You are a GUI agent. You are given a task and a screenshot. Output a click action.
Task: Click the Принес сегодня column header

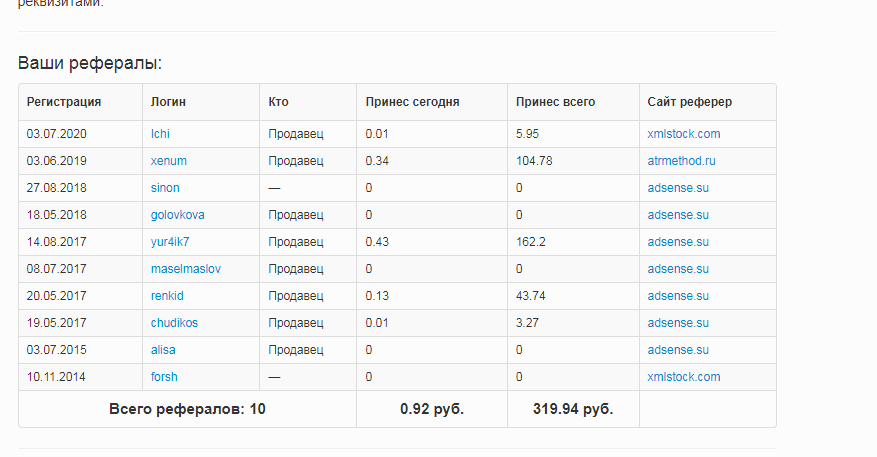pyautogui.click(x=412, y=102)
